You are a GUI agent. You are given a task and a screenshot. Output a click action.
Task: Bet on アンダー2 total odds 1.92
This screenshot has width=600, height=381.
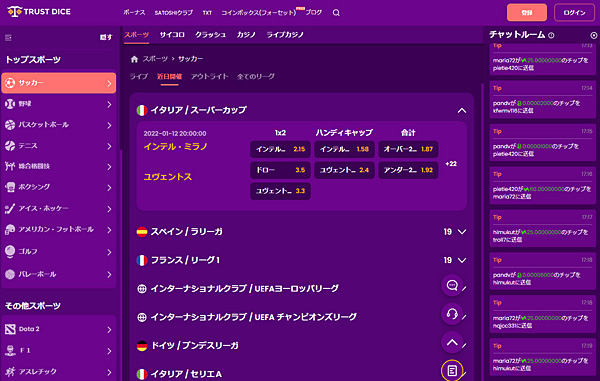(x=408, y=170)
